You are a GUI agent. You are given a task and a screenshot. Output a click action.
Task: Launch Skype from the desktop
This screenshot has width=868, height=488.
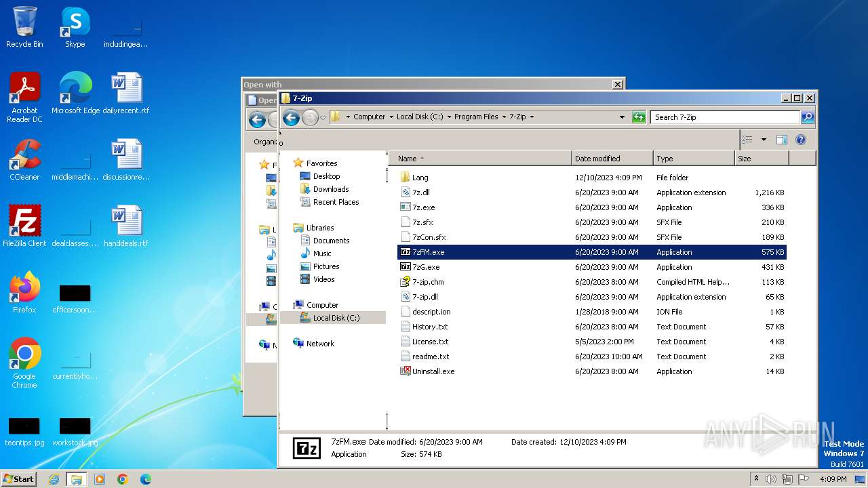[75, 28]
